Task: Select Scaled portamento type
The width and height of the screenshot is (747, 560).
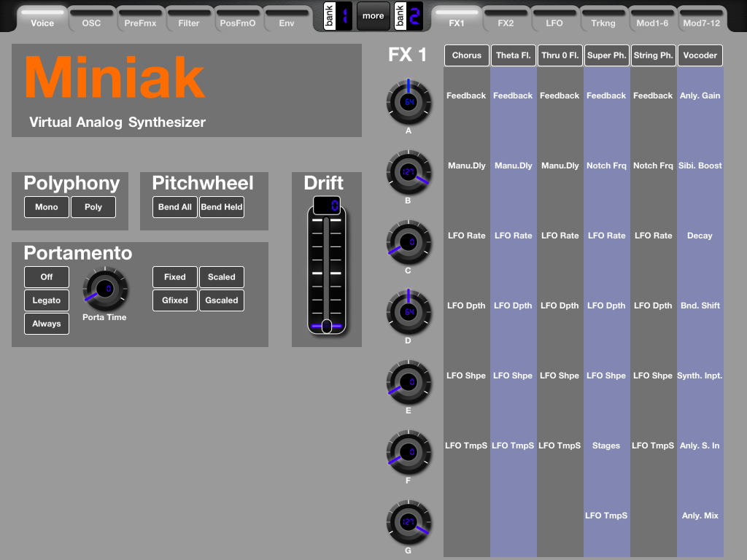Action: [222, 277]
